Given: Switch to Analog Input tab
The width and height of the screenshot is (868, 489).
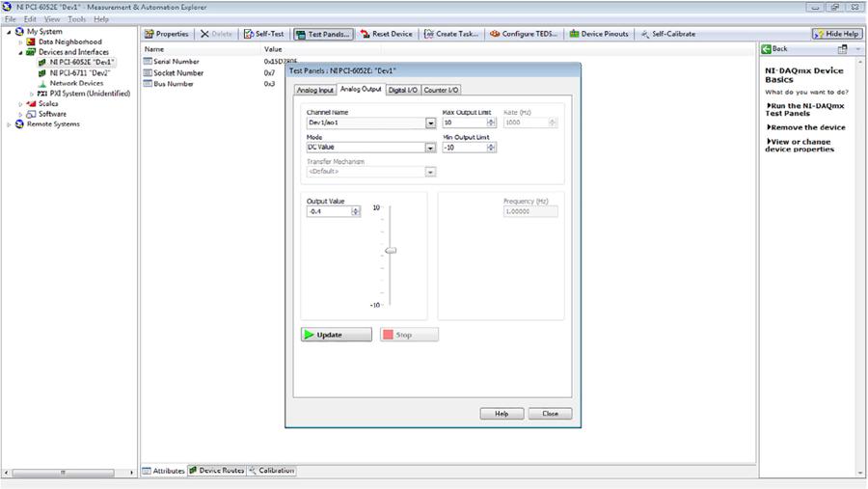Looking at the screenshot, I should coord(315,90).
